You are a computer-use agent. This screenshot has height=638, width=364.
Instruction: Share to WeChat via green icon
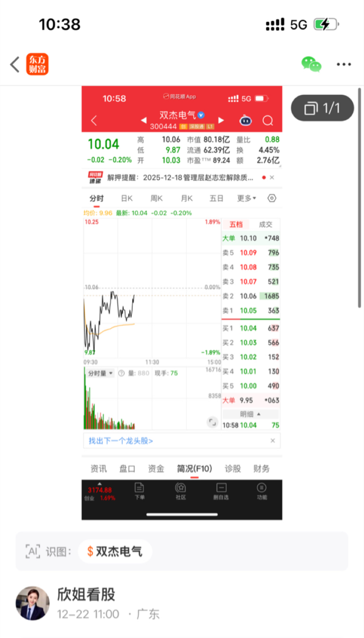pos(311,64)
